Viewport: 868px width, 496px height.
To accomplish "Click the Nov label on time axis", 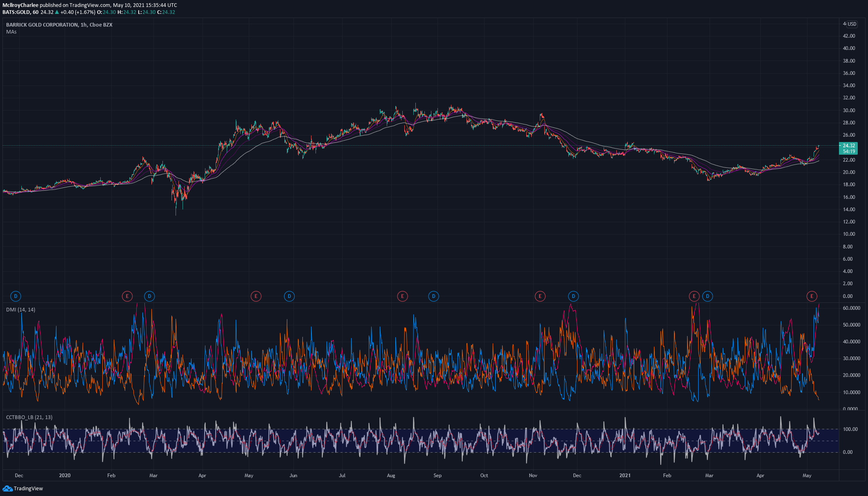I will (533, 476).
